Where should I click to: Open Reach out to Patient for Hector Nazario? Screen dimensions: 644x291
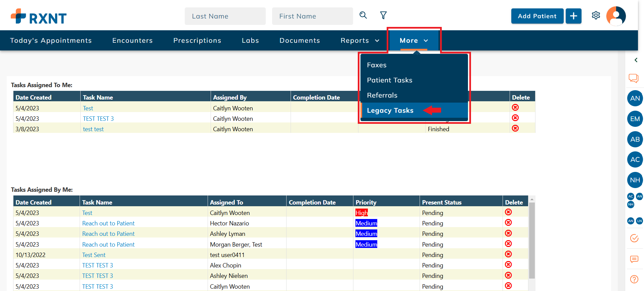(108, 223)
